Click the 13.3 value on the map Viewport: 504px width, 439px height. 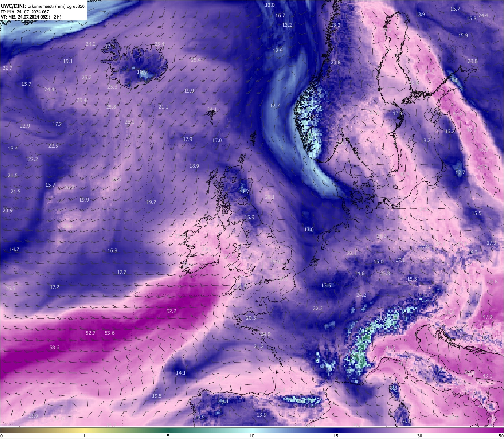point(335,25)
